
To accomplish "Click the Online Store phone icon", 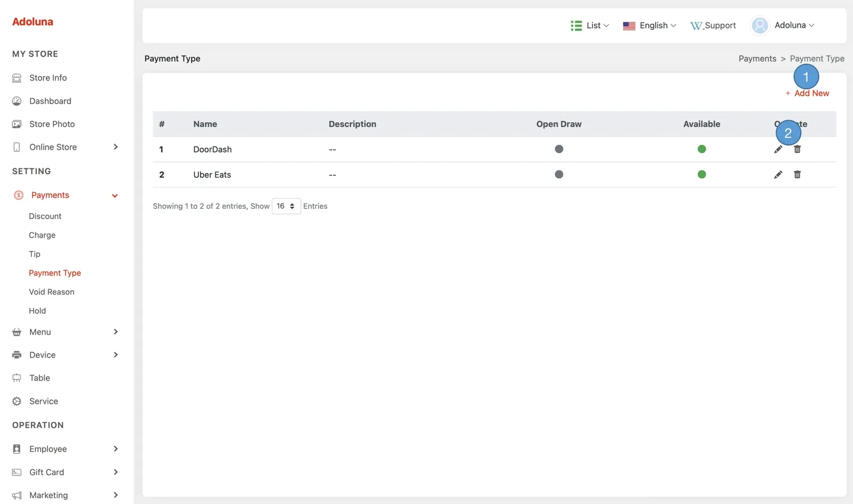I will [17, 147].
